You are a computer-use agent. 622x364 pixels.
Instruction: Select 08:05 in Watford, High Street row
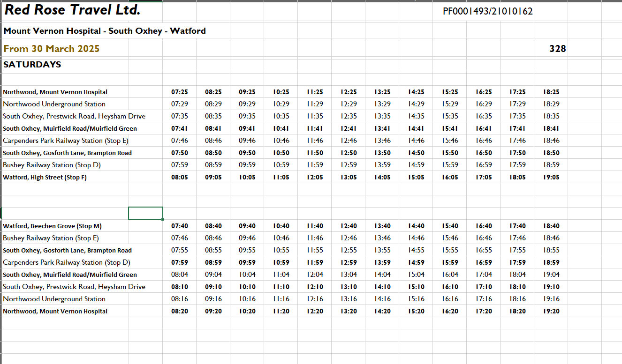(x=180, y=177)
